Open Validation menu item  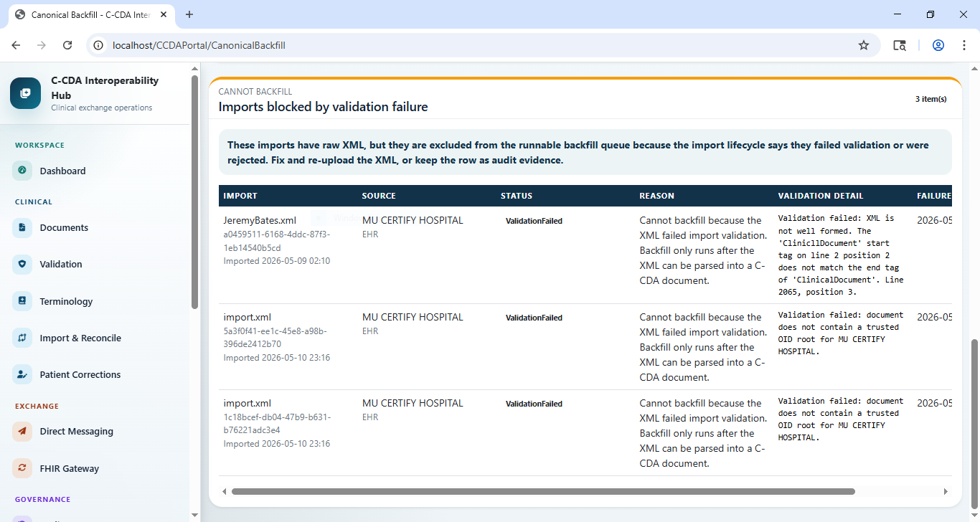tap(96, 264)
